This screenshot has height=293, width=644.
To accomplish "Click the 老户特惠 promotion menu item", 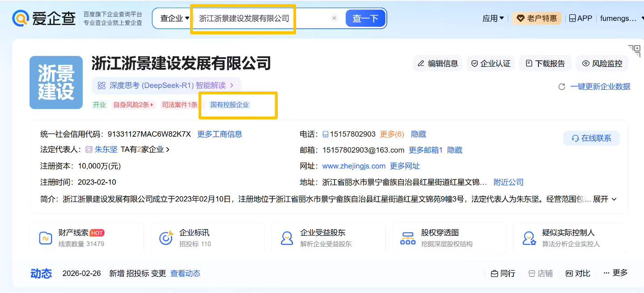I will click(x=537, y=18).
